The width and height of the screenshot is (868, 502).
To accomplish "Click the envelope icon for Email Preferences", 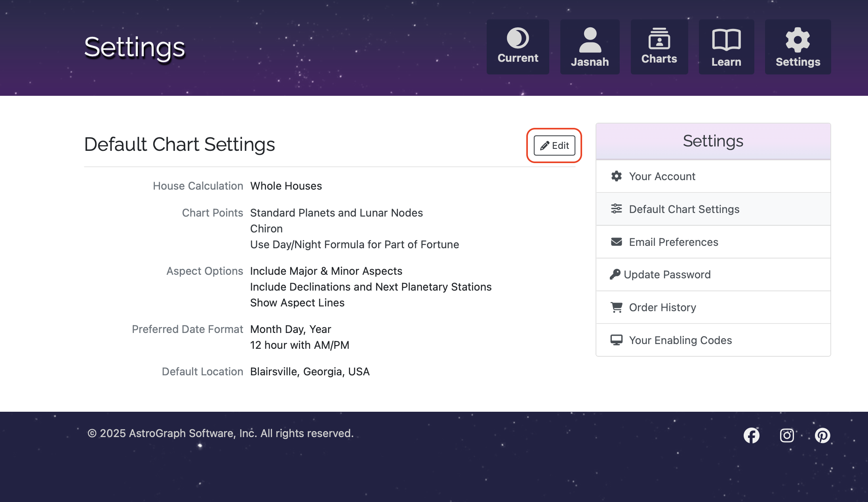I will (616, 242).
